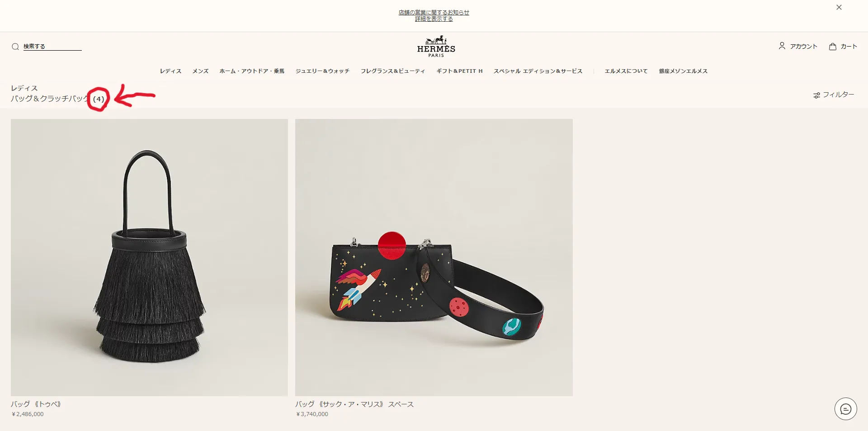
Task: Open the filter sliders icon
Action: (x=816, y=95)
